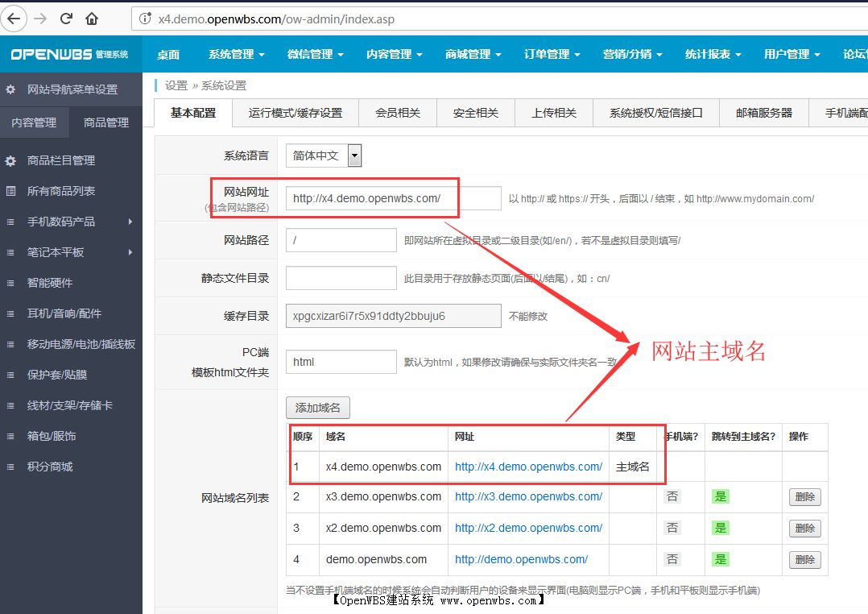Viewport: 868px width, 614px height.
Task: Click the 积分商城 category icon
Action: pos(11,466)
